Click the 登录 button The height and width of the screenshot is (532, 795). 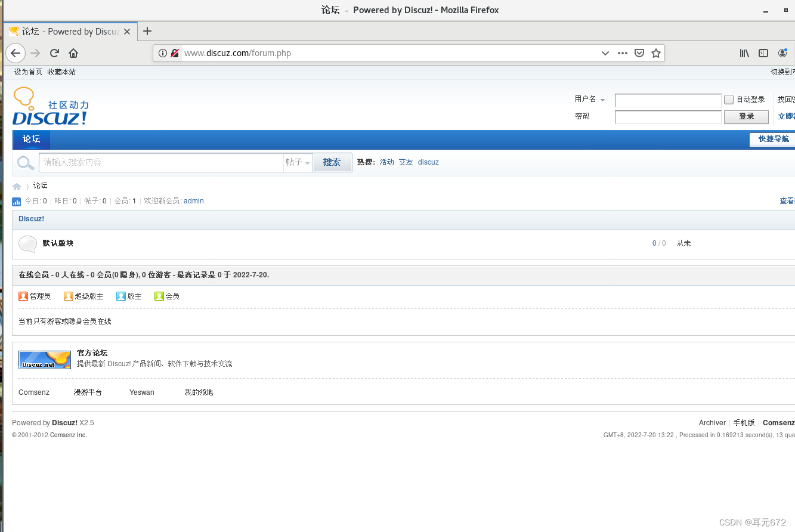[x=746, y=116]
